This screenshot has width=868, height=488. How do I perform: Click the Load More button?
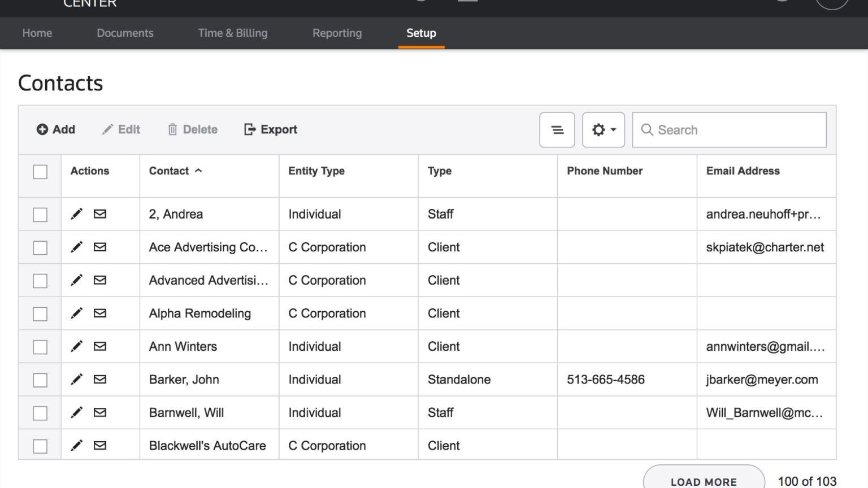pos(703,481)
